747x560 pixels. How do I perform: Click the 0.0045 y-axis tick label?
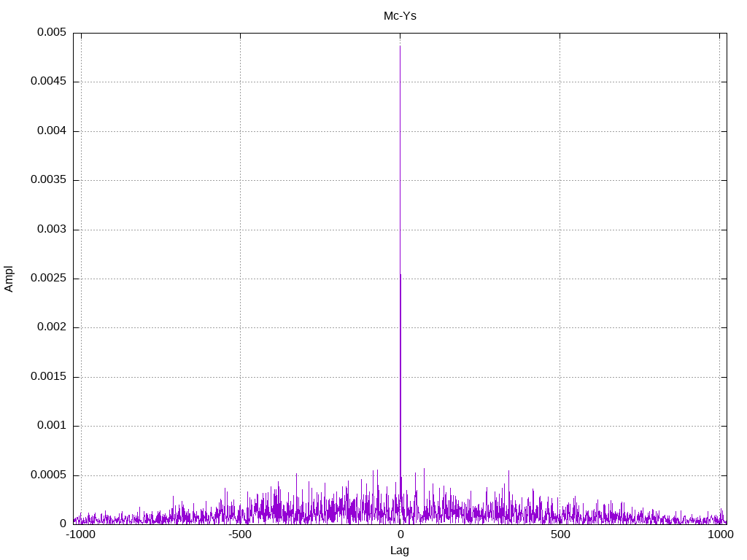click(x=48, y=82)
